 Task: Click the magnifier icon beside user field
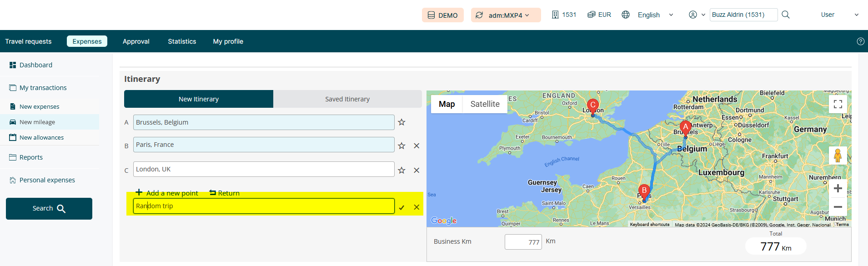tap(785, 15)
